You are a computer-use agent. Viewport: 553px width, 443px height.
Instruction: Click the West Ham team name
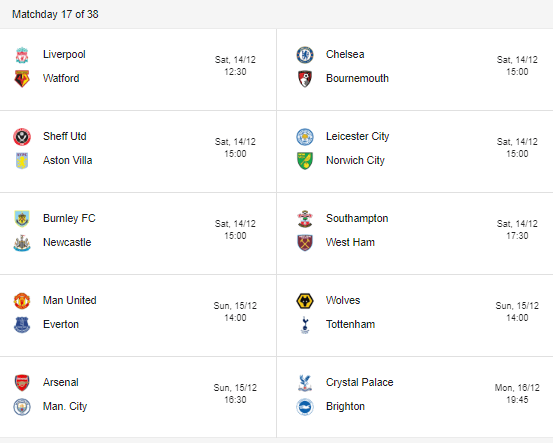click(350, 242)
